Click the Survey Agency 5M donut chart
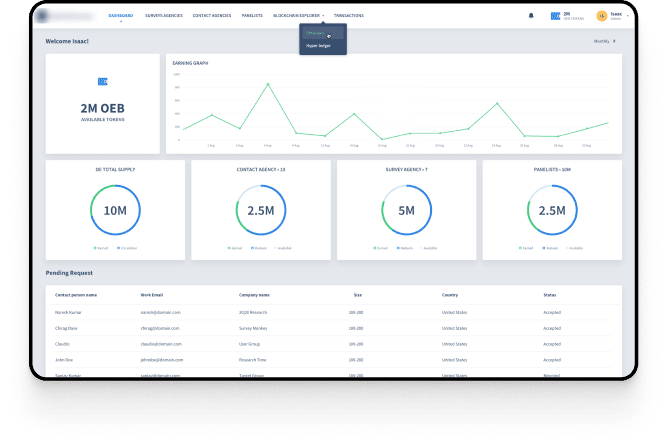This screenshot has width=667, height=445. tap(406, 211)
